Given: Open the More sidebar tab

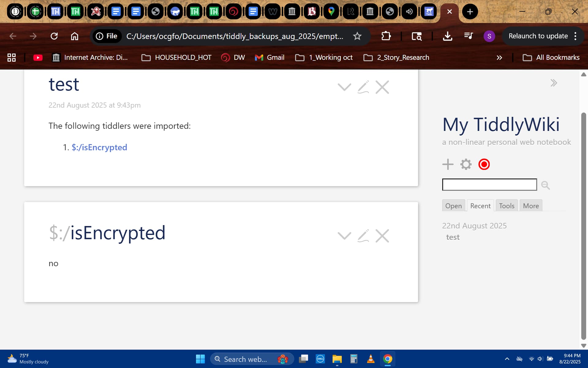Looking at the screenshot, I should (531, 206).
